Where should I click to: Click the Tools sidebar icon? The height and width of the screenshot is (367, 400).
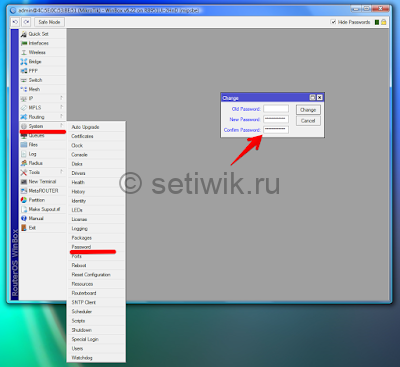point(24,172)
